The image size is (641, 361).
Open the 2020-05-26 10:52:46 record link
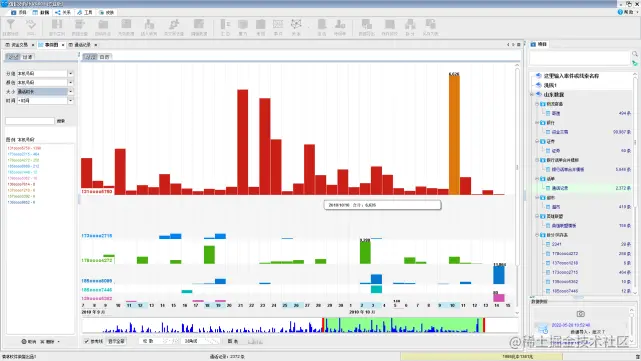tap(571, 325)
